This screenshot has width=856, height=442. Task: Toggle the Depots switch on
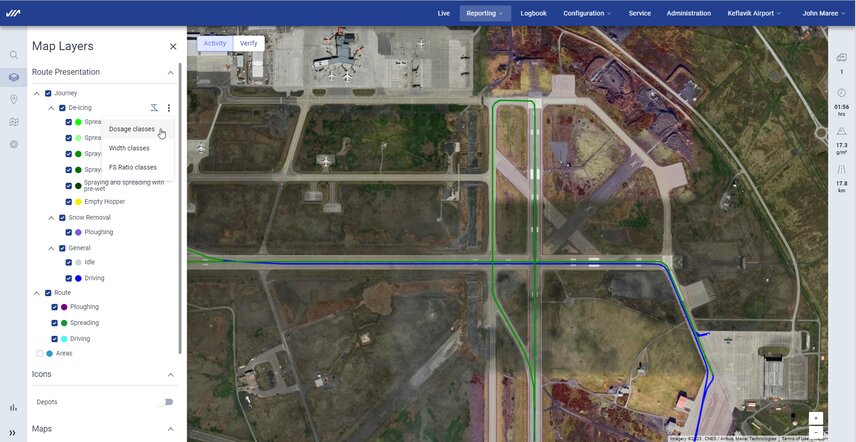[166, 402]
